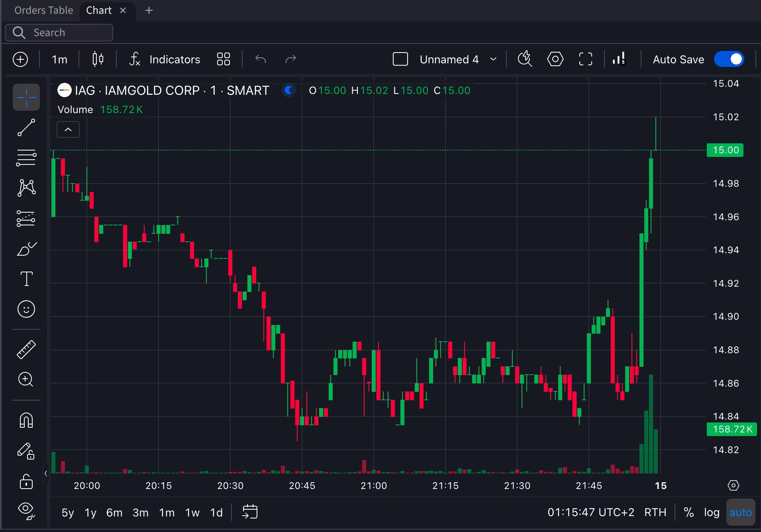This screenshot has height=532, width=761.
Task: Set time range to 6m
Action: coord(114,512)
